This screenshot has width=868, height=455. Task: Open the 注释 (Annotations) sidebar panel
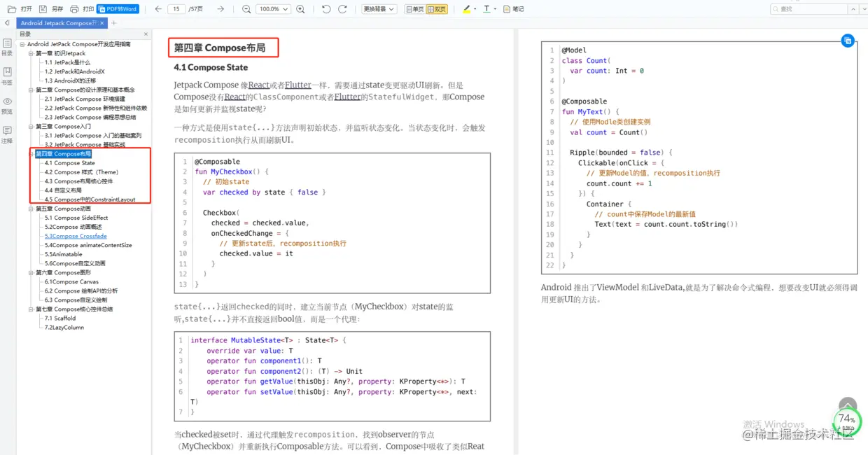pos(7,135)
